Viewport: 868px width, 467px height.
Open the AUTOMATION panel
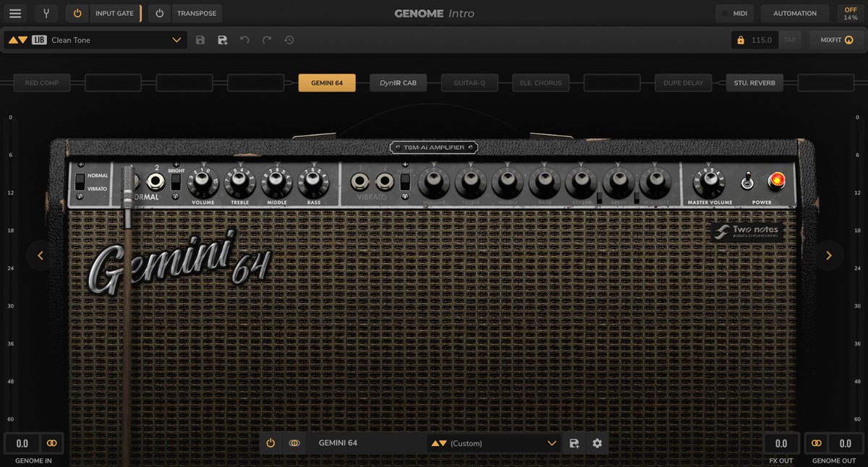[x=795, y=13]
